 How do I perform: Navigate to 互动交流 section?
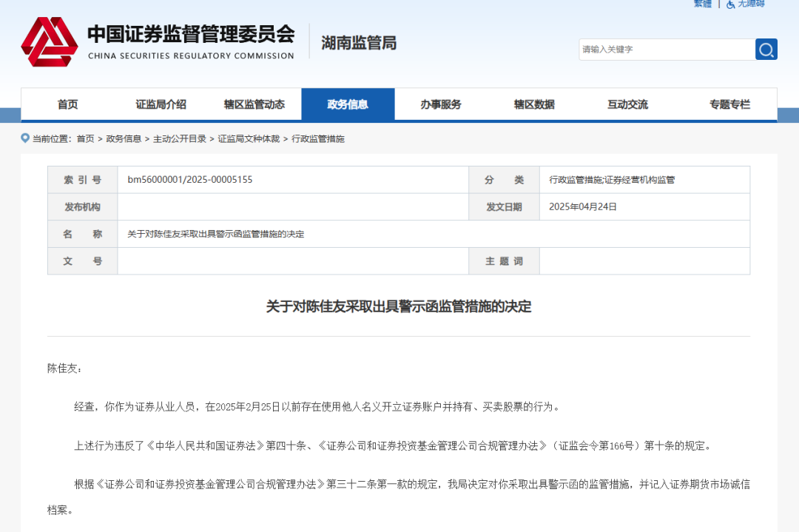point(627,104)
